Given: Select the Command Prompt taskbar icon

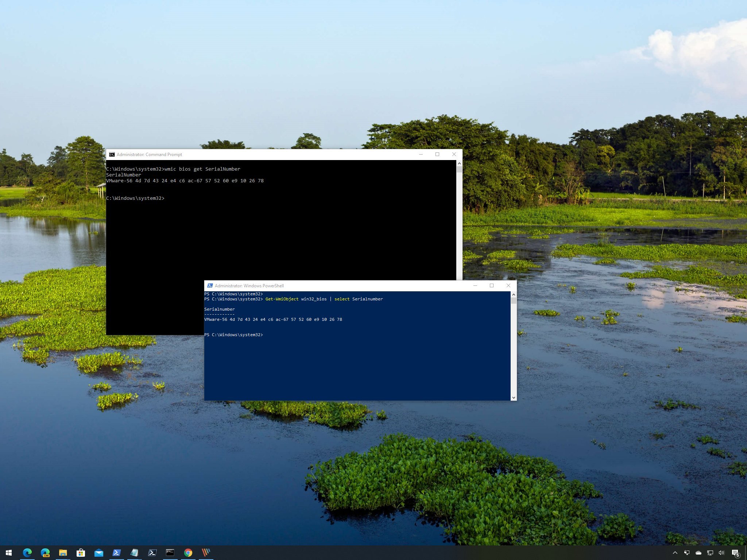Looking at the screenshot, I should coord(170,553).
